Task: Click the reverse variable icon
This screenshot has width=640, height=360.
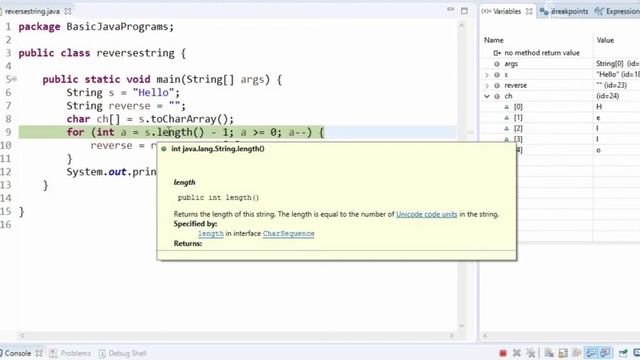Action: click(497, 86)
